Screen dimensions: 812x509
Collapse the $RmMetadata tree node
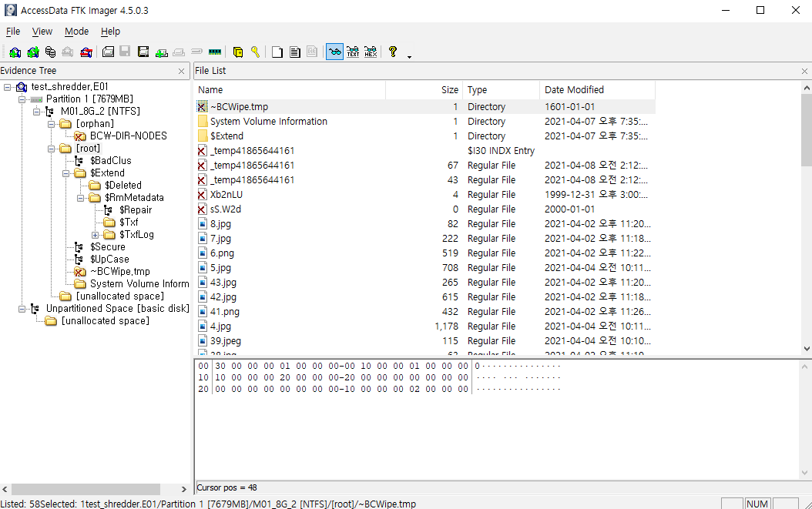tap(80, 198)
